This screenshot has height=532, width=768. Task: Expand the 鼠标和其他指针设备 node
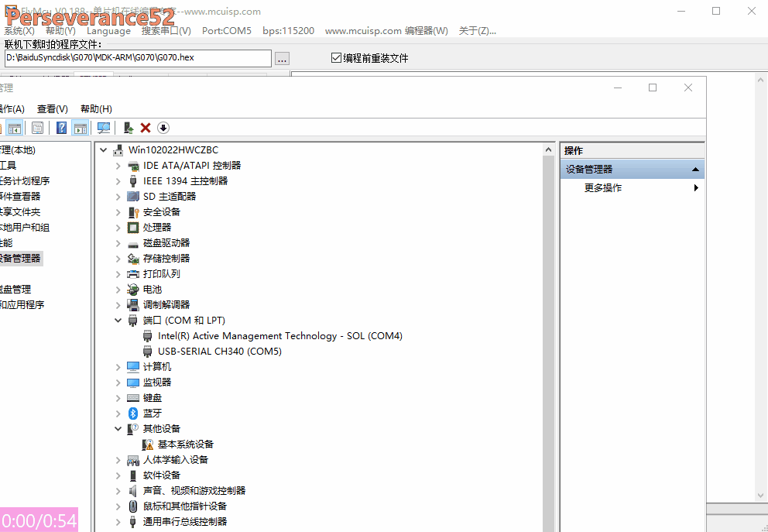coord(118,506)
